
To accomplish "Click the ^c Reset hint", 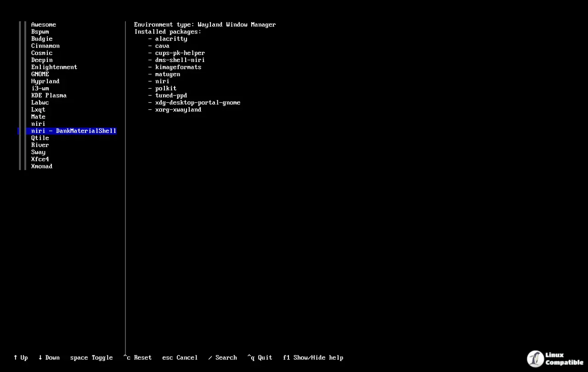I will [137, 358].
